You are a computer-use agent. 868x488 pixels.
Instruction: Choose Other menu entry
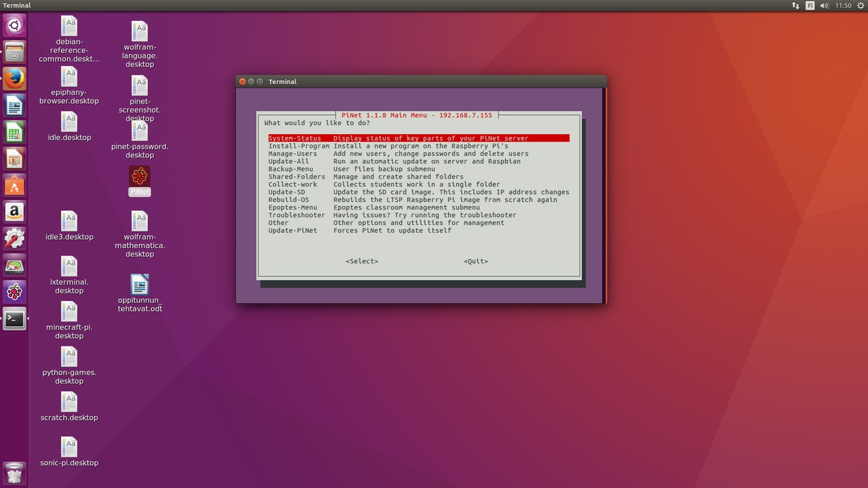[418, 223]
